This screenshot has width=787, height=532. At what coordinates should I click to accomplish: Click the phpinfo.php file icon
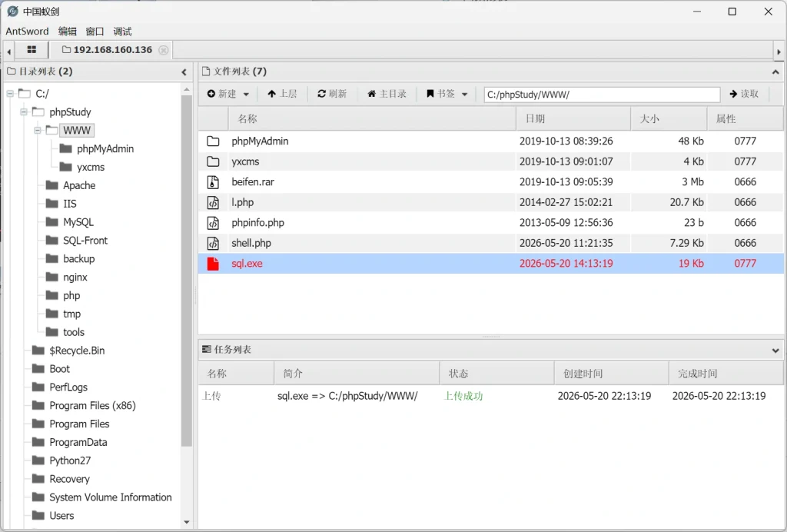(x=213, y=222)
